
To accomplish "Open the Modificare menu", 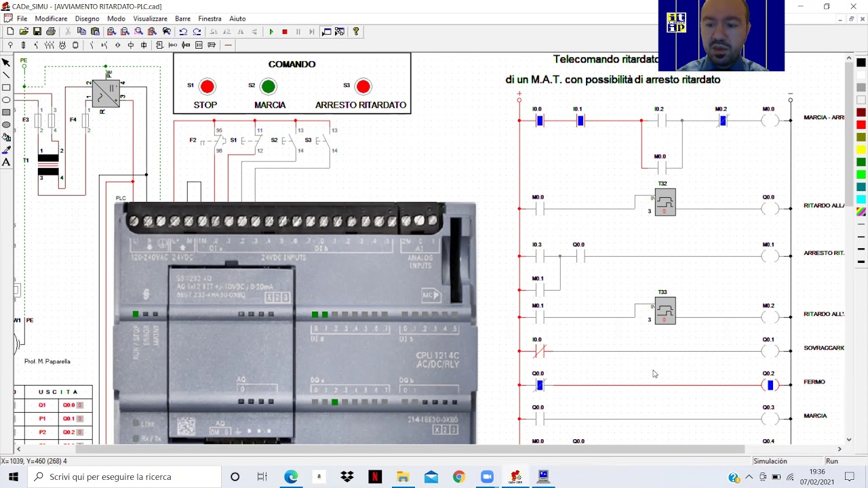I will [x=51, y=18].
